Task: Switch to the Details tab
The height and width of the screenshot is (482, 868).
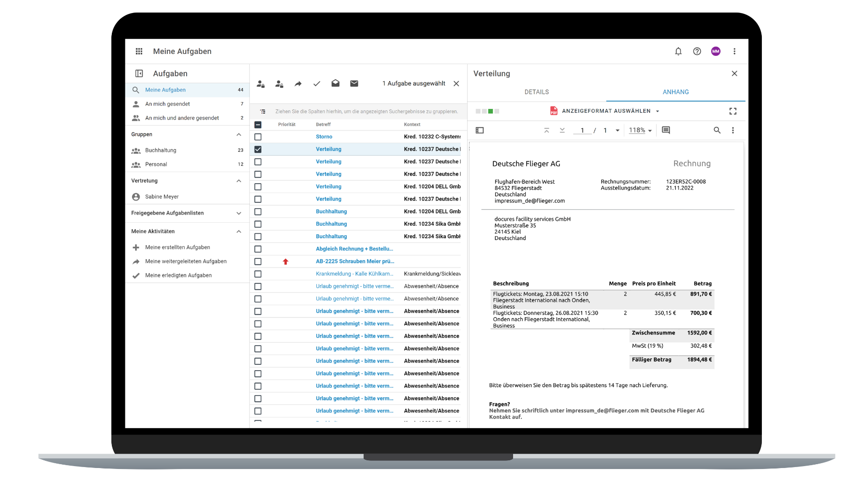Action: coord(536,92)
